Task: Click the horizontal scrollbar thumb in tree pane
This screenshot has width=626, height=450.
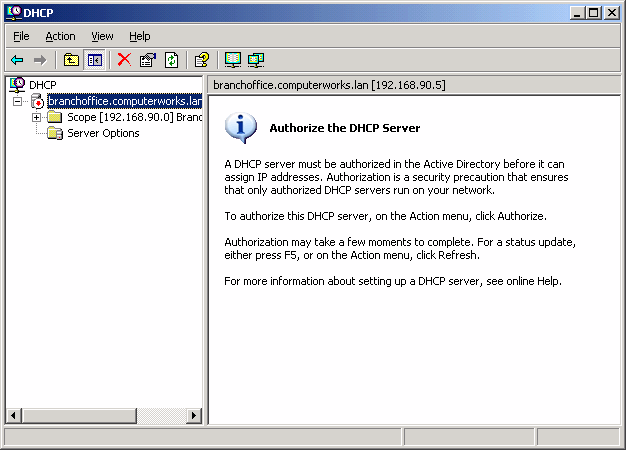Action: click(79, 416)
